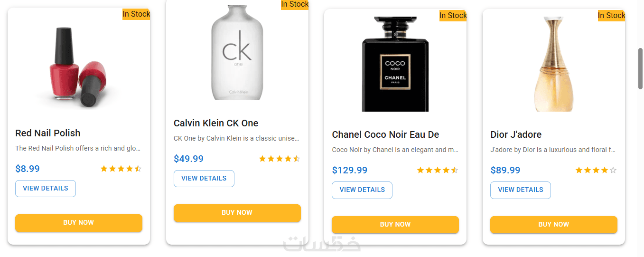Click the Chanel Coco Noir star rating
This screenshot has width=644, height=257.
point(437,170)
